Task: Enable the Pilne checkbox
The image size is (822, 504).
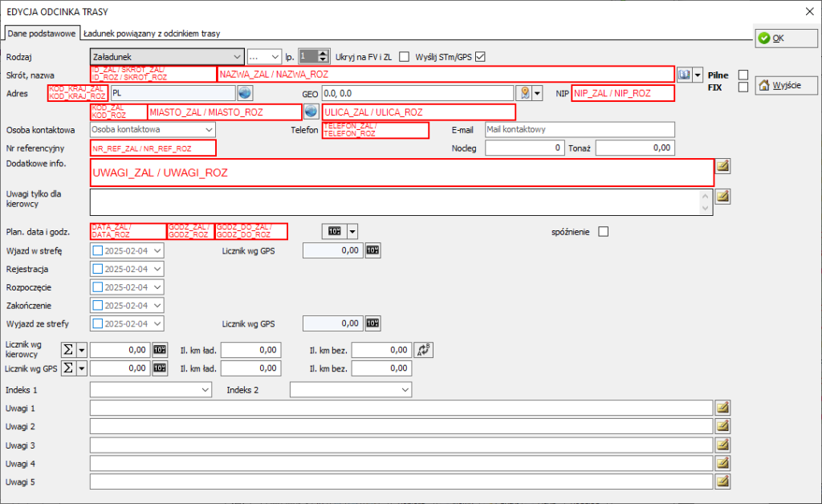Action: pos(743,74)
